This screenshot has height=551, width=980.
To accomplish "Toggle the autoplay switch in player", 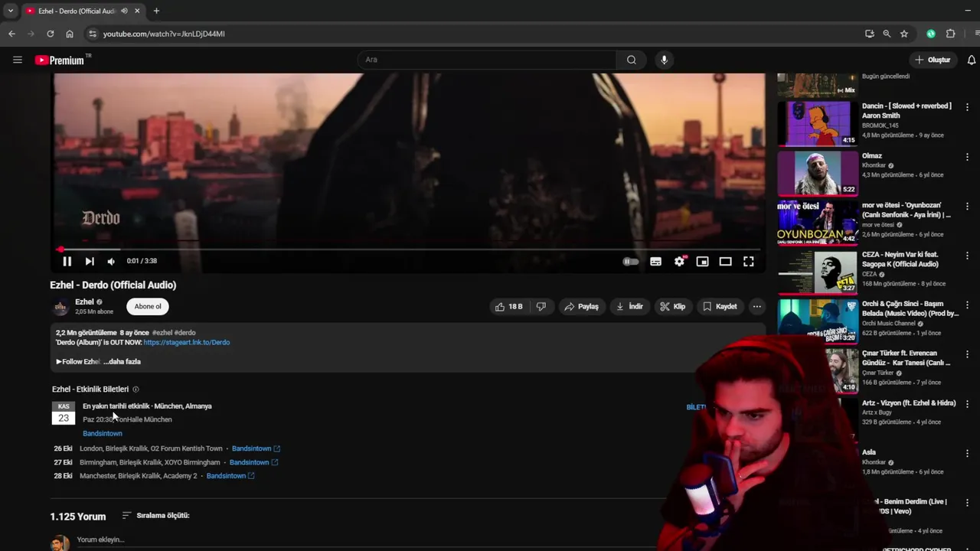I will 630,262.
